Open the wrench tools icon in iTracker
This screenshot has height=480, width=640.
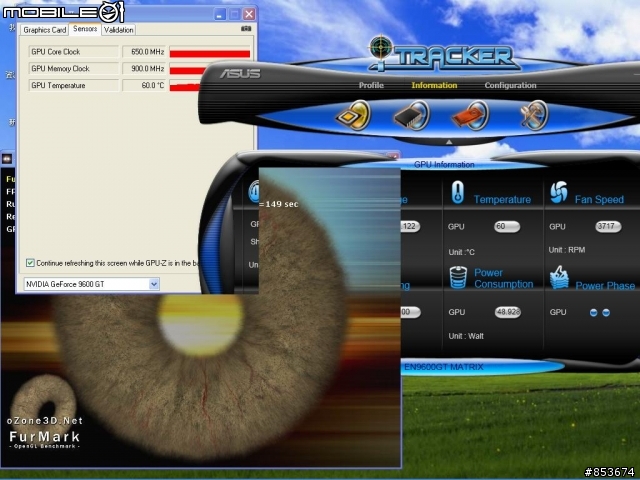[x=534, y=115]
